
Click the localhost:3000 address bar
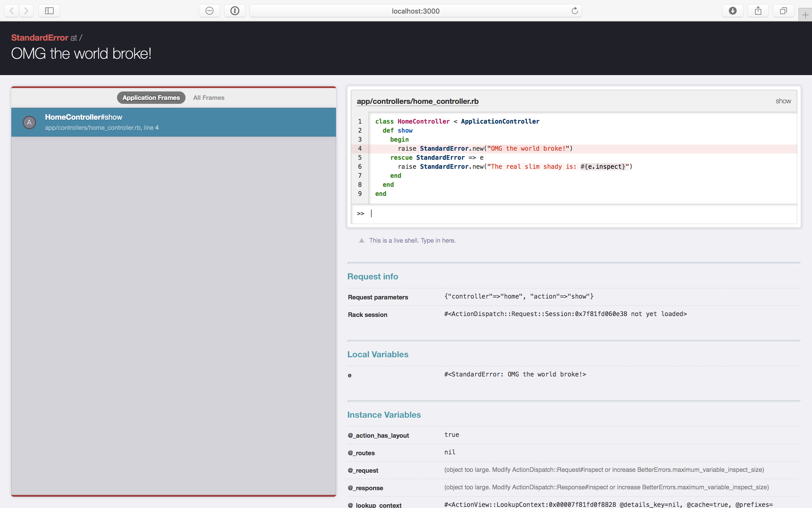(415, 11)
